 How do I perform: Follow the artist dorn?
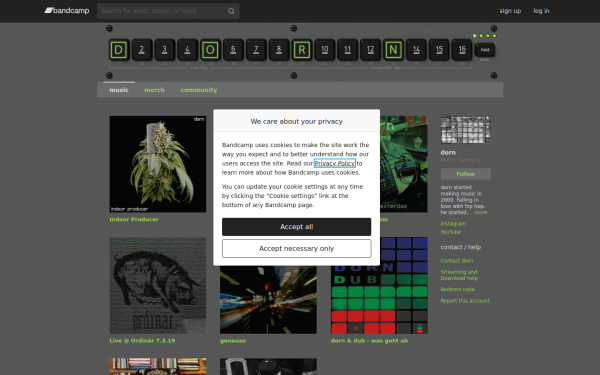pos(466,174)
